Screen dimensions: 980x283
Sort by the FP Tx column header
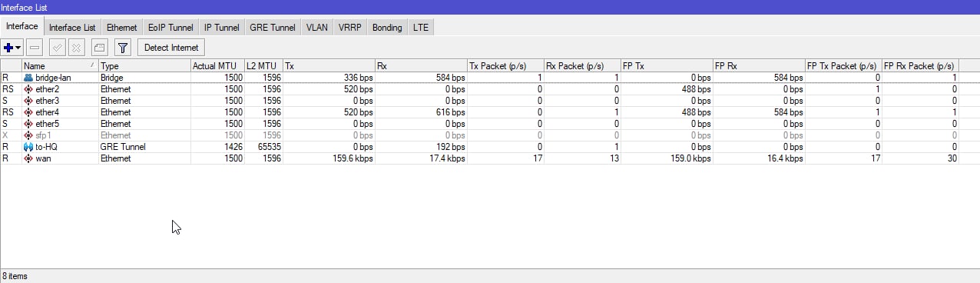(667, 66)
